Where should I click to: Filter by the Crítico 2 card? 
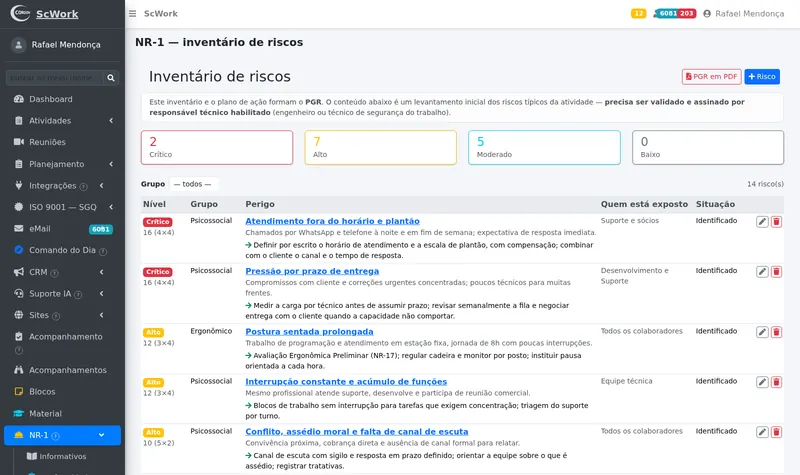[217, 147]
